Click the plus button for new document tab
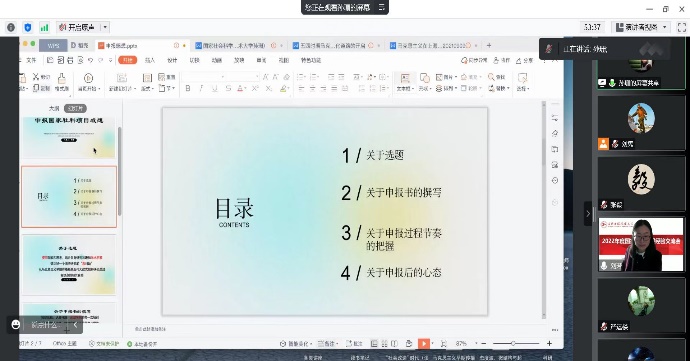690x361 pixels. point(488,45)
